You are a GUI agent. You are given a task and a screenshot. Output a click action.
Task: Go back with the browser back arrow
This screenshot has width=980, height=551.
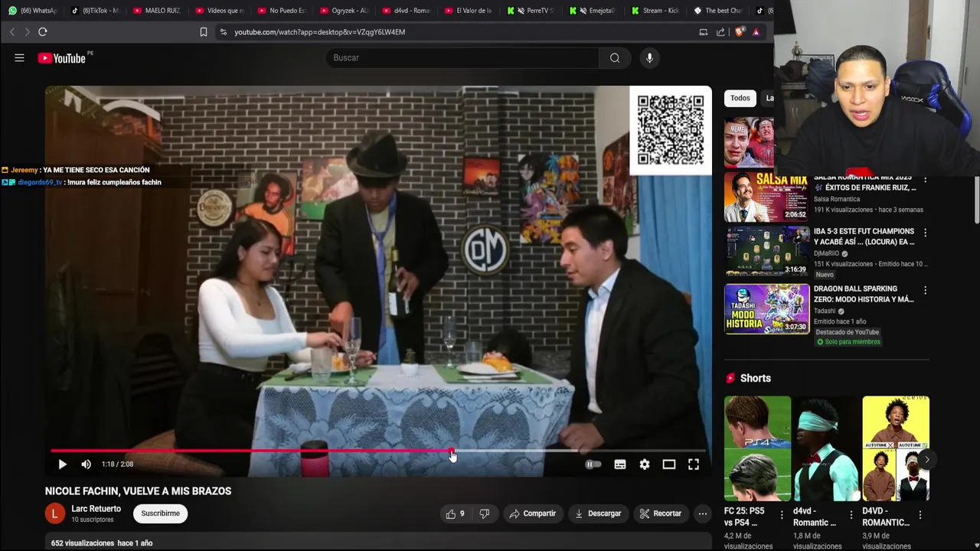12,32
